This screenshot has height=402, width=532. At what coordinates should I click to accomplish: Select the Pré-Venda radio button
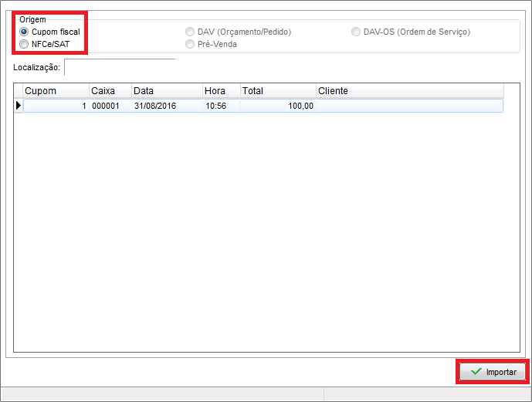pos(190,44)
